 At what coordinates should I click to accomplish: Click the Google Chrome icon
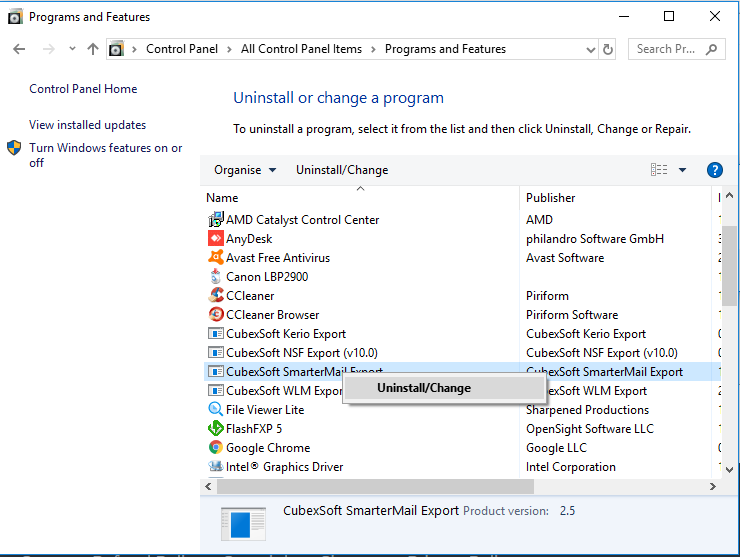coord(216,447)
